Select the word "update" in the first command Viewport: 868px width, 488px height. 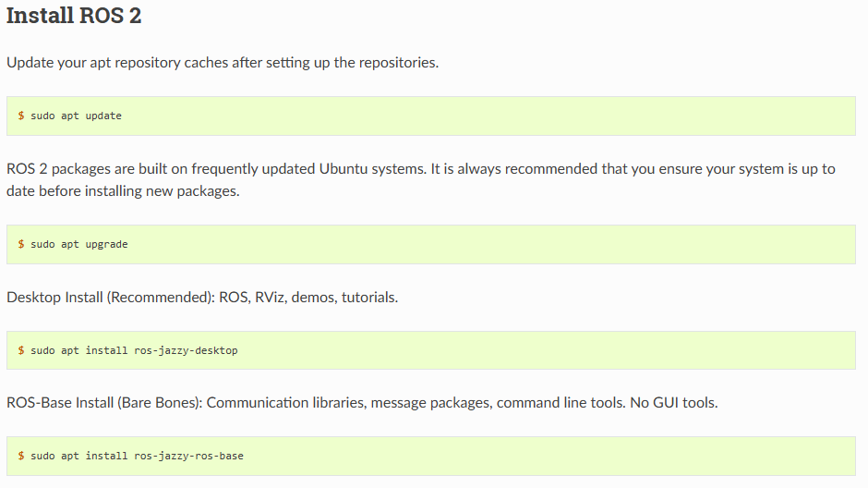103,116
